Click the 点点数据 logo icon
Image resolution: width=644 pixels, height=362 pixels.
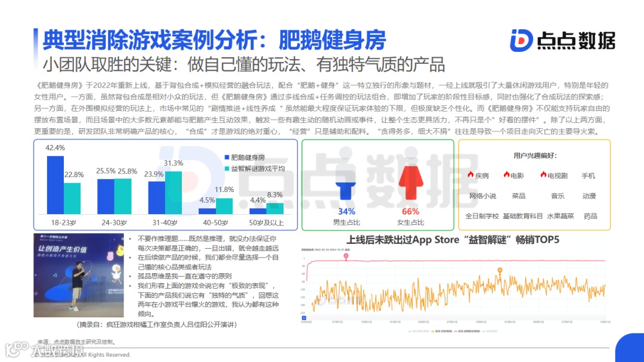[x=521, y=41]
